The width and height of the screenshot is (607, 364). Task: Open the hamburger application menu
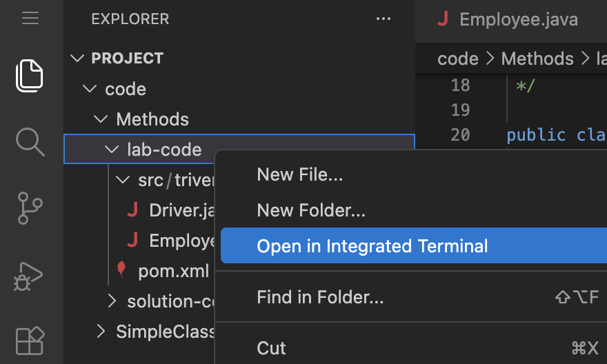pyautogui.click(x=30, y=18)
